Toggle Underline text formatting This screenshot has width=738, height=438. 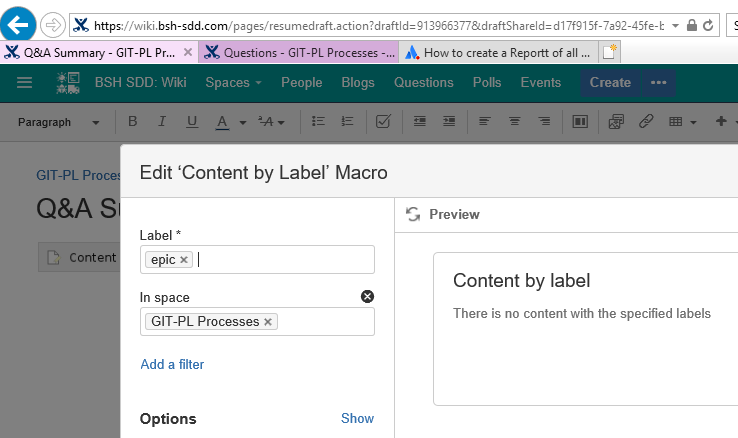[192, 122]
